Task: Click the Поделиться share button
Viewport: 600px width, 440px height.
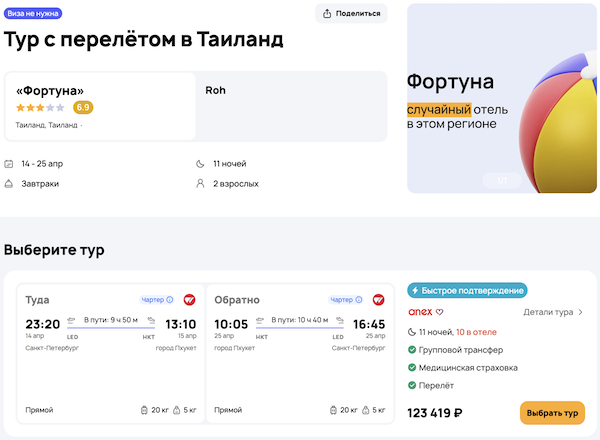Action: click(351, 13)
